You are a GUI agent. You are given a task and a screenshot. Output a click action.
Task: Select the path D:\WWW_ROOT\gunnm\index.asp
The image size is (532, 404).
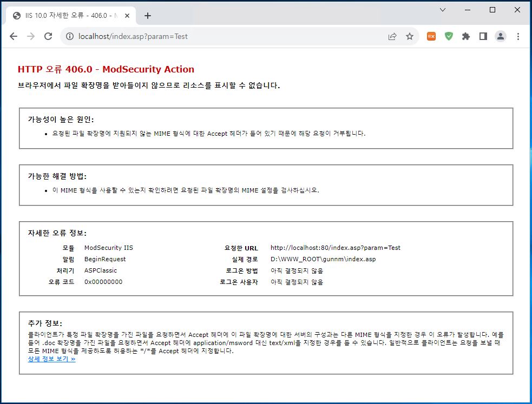(323, 259)
